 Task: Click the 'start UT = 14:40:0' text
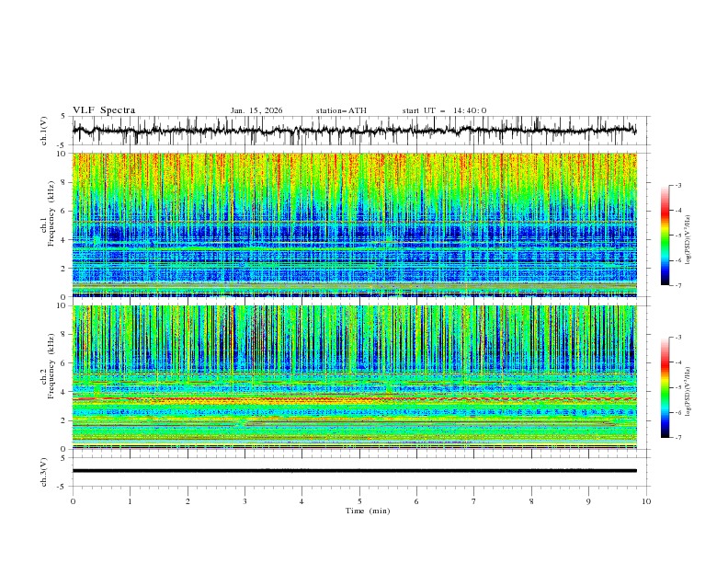(x=444, y=110)
